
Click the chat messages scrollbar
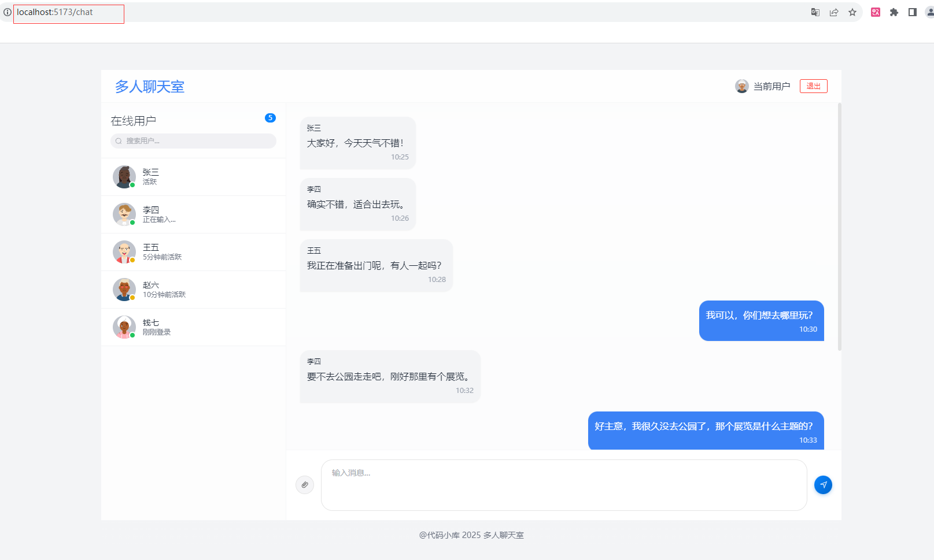point(840,227)
